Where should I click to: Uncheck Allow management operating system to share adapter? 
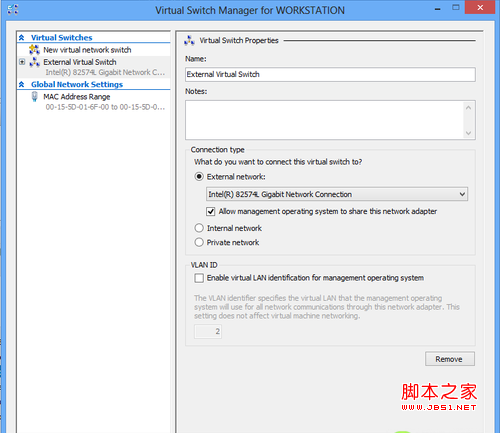pos(211,211)
